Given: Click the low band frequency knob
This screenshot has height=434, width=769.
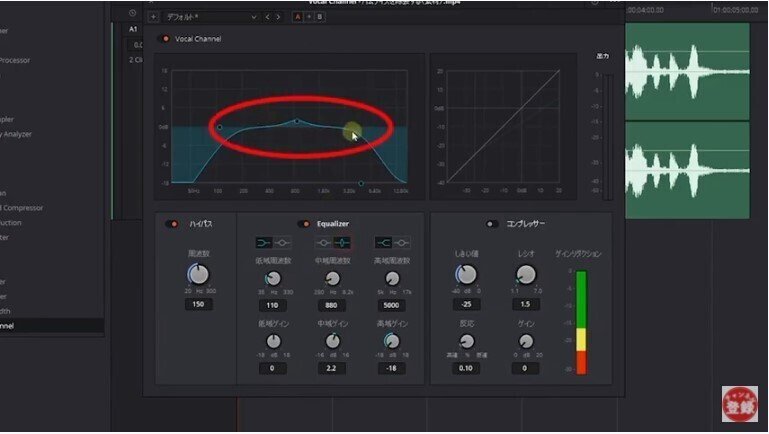Looking at the screenshot, I should click(273, 279).
